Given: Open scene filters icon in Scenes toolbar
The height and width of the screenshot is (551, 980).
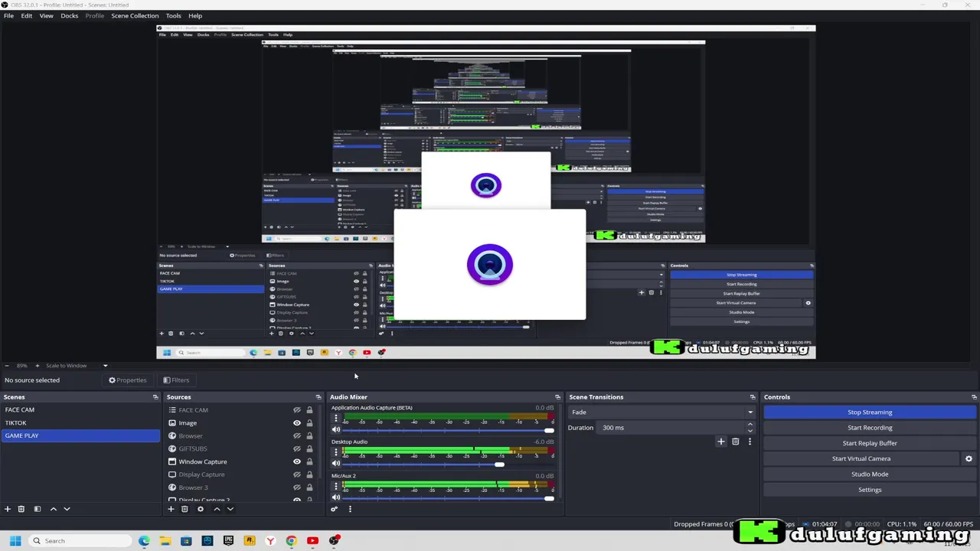Looking at the screenshot, I should pyautogui.click(x=37, y=509).
